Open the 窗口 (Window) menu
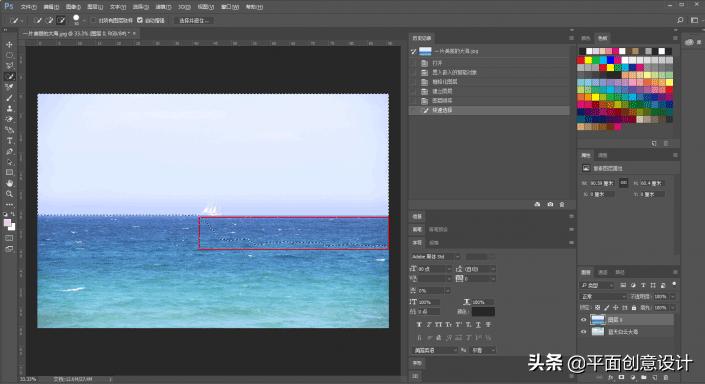705x384 pixels. pyautogui.click(x=229, y=7)
